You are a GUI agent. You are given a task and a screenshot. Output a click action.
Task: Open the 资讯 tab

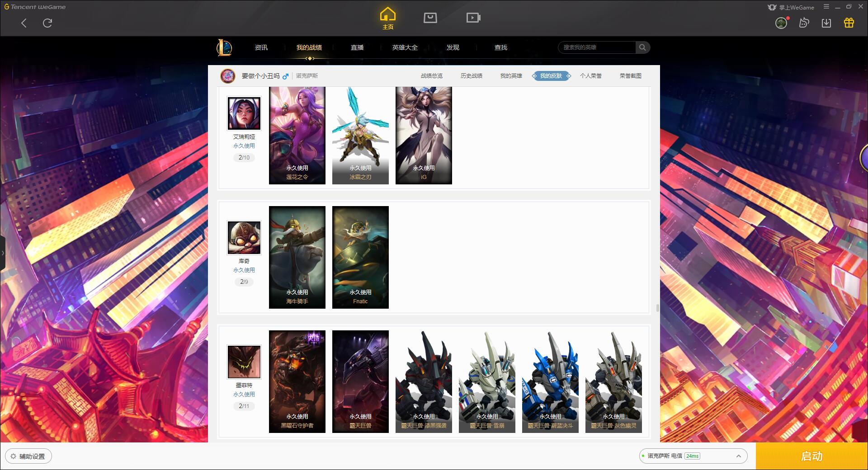click(261, 47)
